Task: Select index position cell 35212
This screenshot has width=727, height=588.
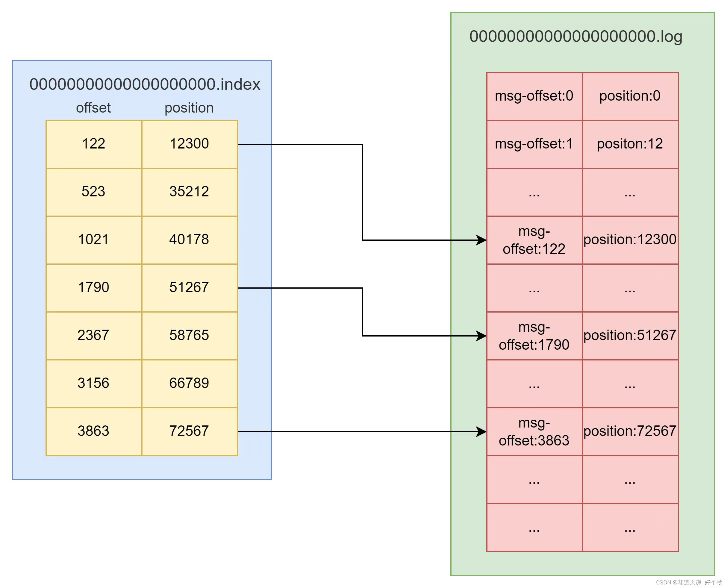Action: (190, 192)
